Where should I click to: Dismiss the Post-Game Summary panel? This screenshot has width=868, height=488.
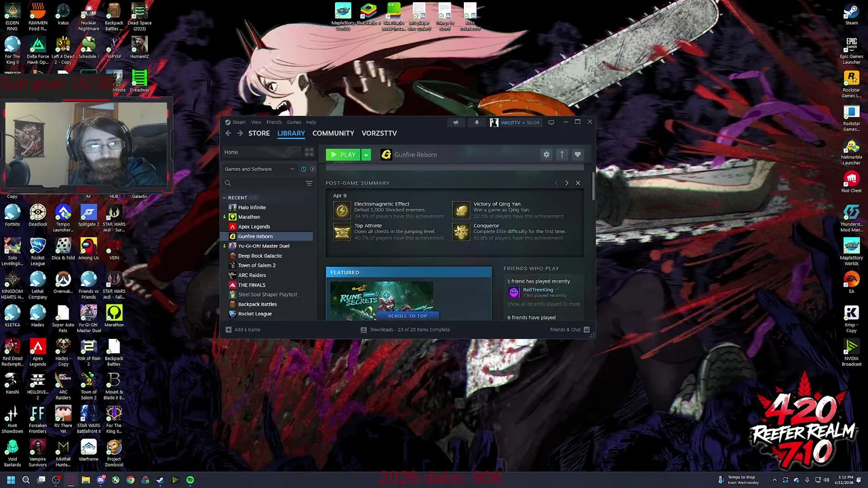578,183
